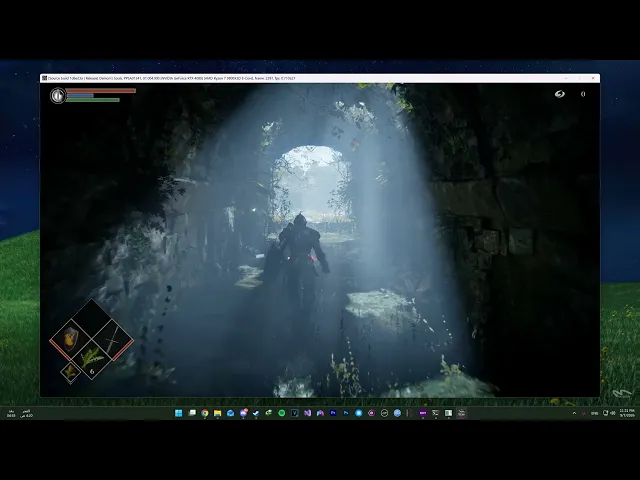Select the large grass item slot

(x=91, y=360)
